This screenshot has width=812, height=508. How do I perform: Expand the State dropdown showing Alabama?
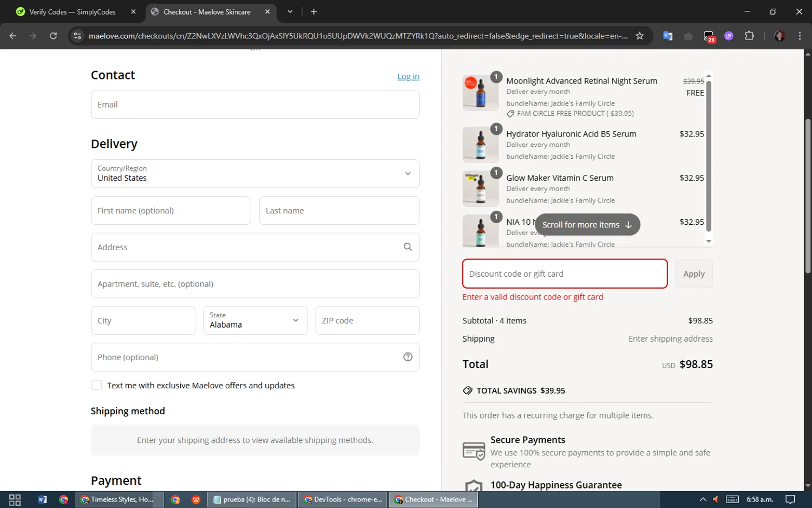pos(256,320)
